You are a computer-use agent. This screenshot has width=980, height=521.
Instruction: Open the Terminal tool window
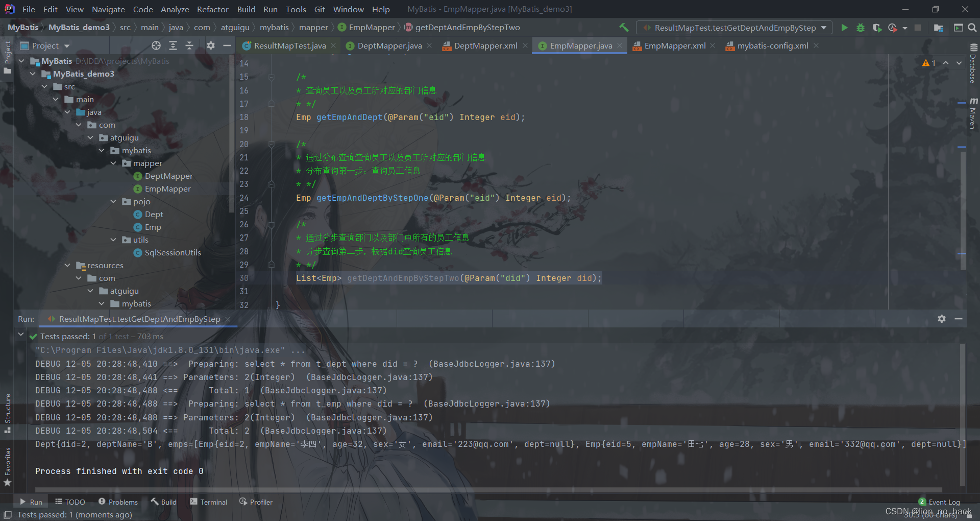click(x=208, y=502)
